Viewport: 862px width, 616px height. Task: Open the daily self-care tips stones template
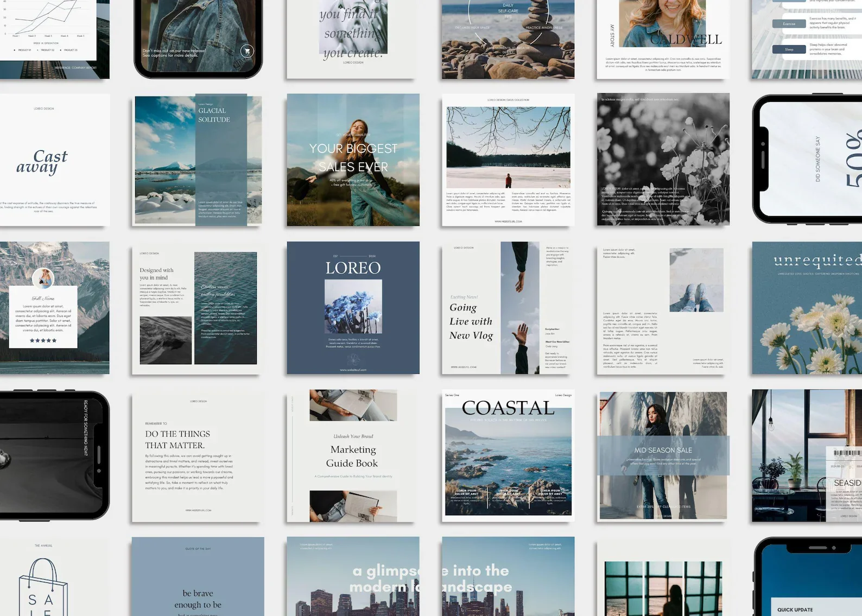(x=508, y=39)
